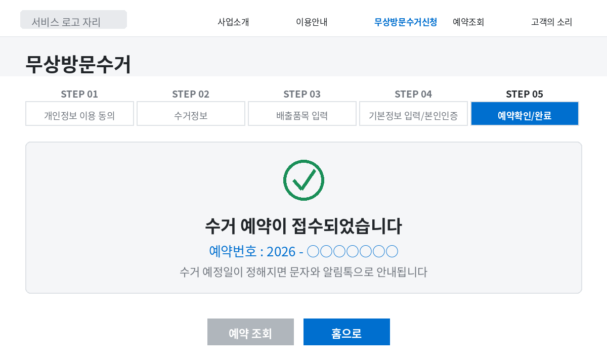Click the 예약번호 : 2026 reservation number text
Screen dimensions: 607x364
[x=303, y=251]
